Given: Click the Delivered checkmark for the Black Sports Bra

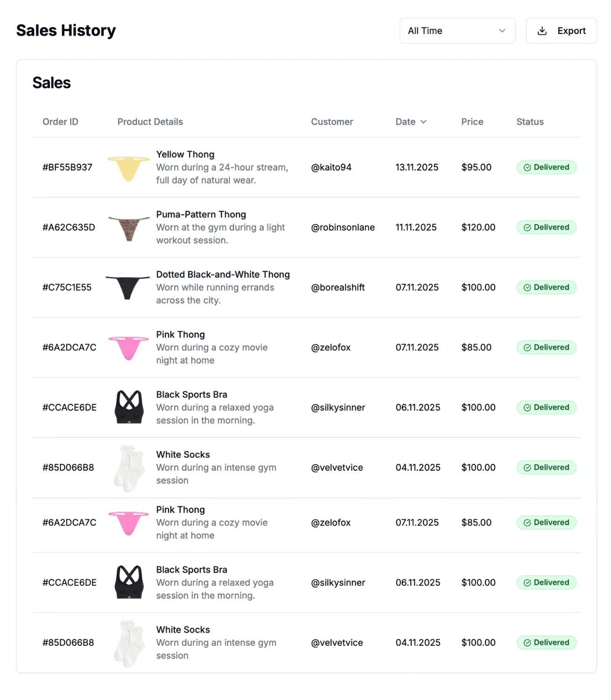Looking at the screenshot, I should click(528, 407).
